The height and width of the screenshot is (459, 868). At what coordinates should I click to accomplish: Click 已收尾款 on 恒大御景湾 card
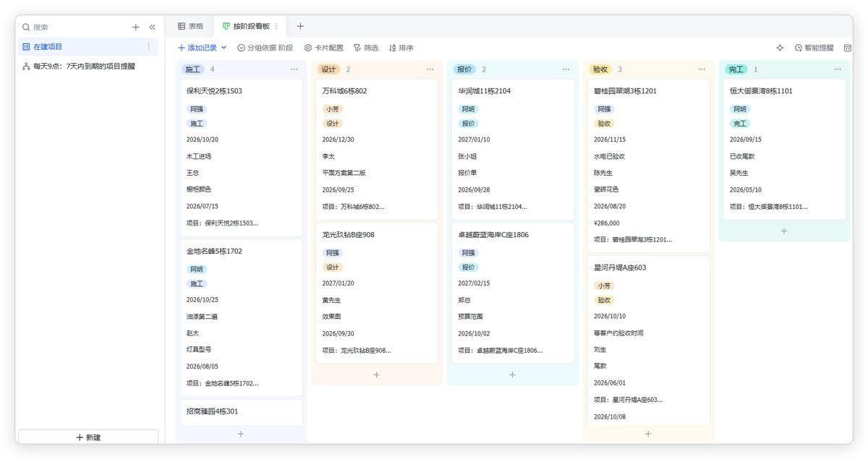[x=742, y=156]
